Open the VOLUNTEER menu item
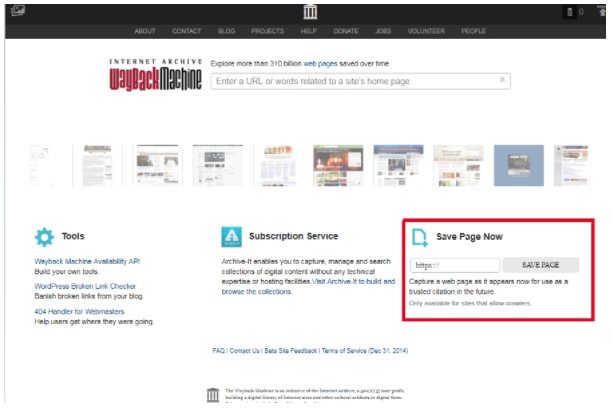 426,31
